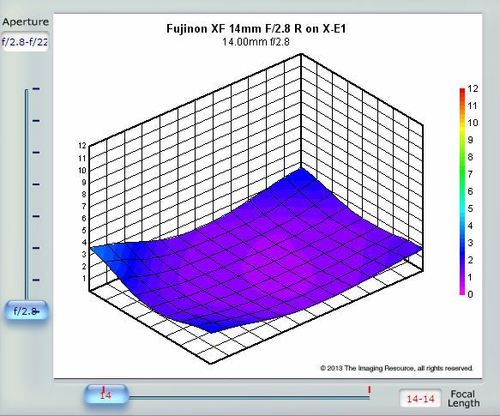
Task: Click the 14 focal length slider handle
Action: pos(106,395)
